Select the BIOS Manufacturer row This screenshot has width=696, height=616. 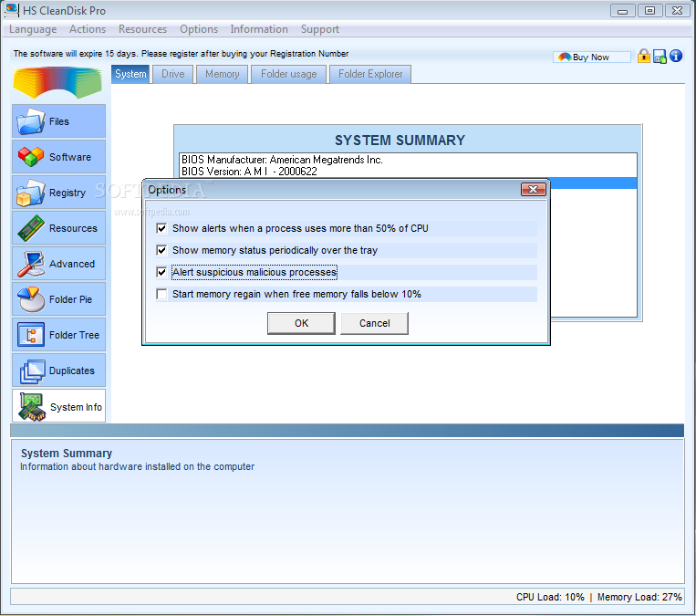click(x=408, y=160)
